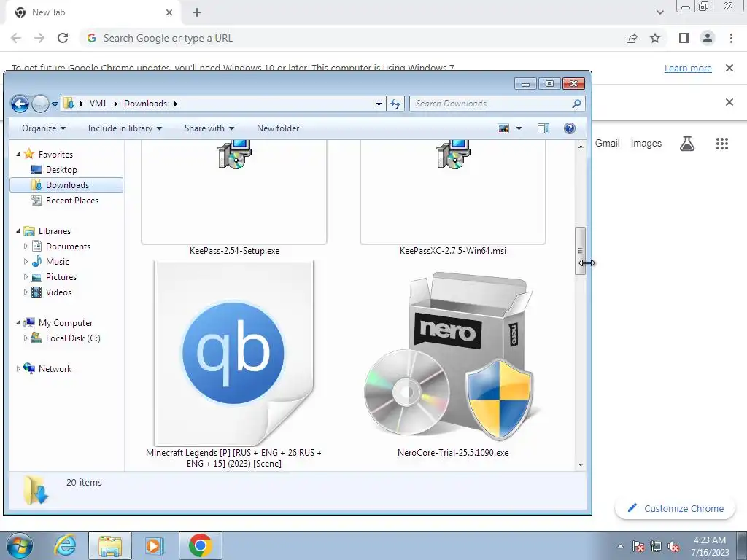Open a new Chrome tab
This screenshot has height=560, width=747.
click(x=197, y=12)
